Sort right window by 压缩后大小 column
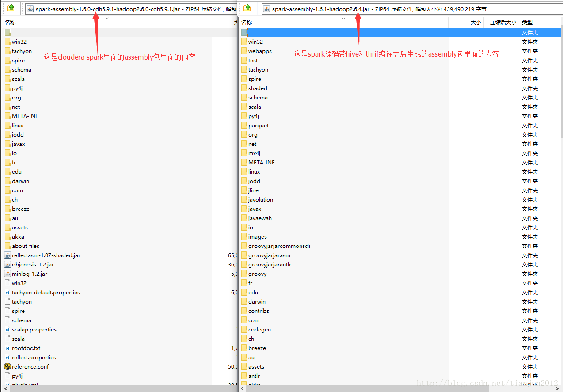The height and width of the screenshot is (392, 563). pos(502,22)
